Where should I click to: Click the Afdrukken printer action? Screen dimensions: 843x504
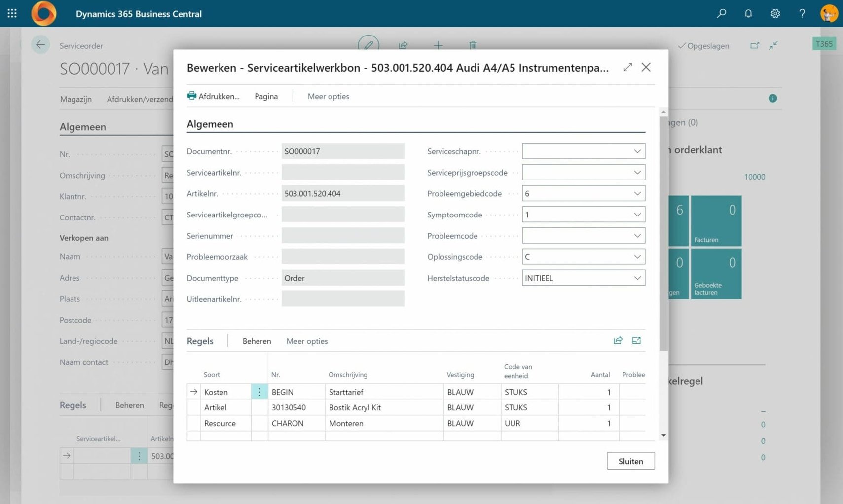click(213, 96)
